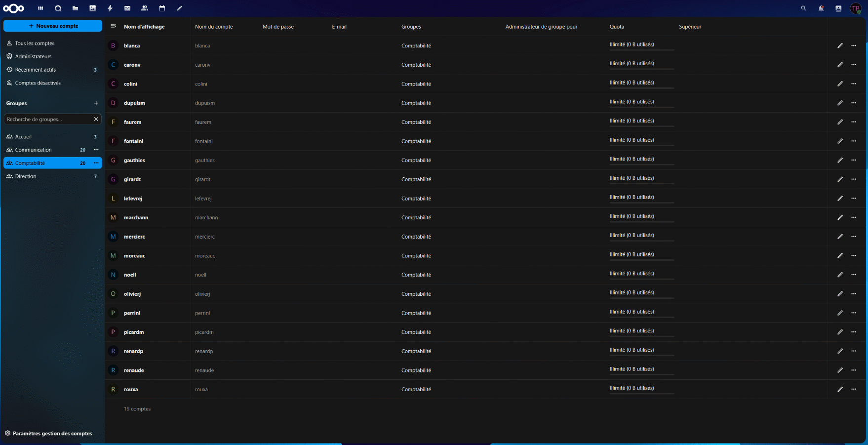Click the Talk app icon
The height and width of the screenshot is (445, 868).
[58, 8]
